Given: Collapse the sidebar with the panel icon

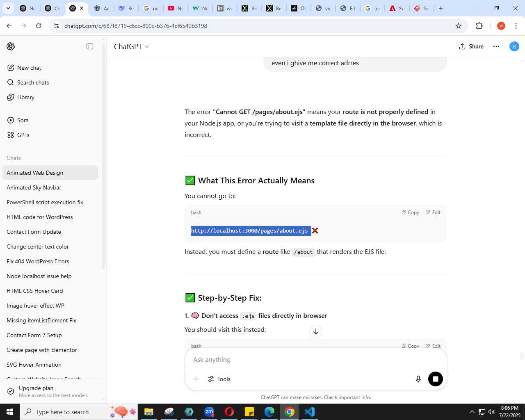Looking at the screenshot, I should pos(90,46).
